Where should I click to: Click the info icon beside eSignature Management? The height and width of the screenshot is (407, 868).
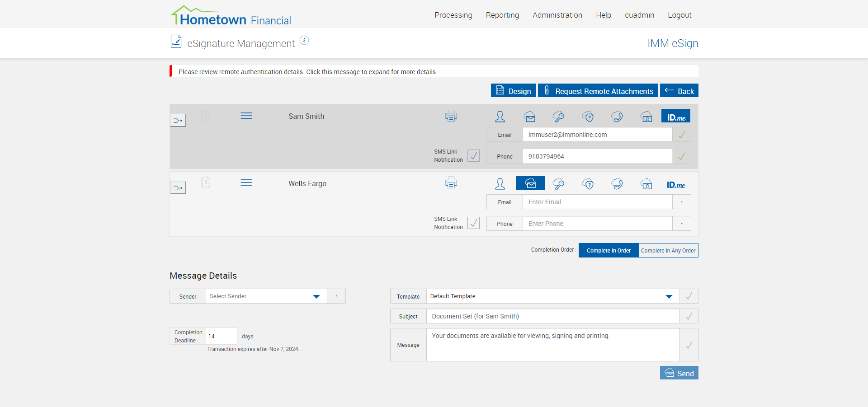pyautogui.click(x=305, y=41)
